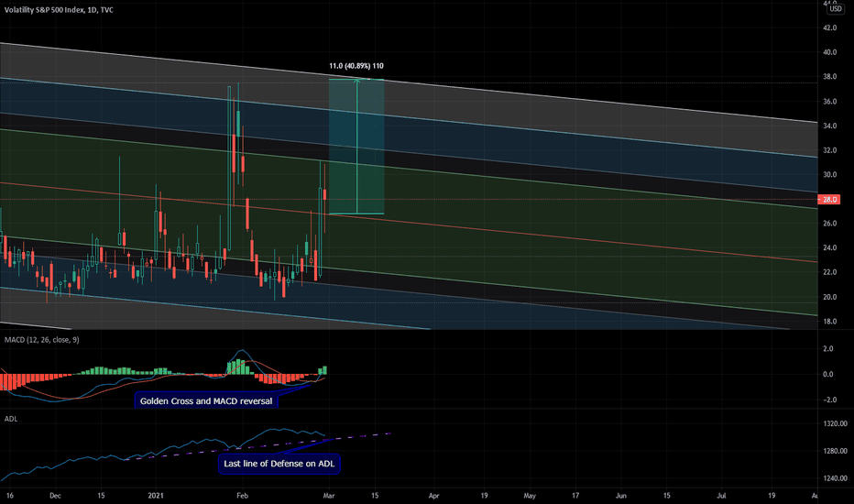This screenshot has width=854, height=504.
Task: Click the 1240.00 value on the ADL scale
Action: click(x=836, y=478)
